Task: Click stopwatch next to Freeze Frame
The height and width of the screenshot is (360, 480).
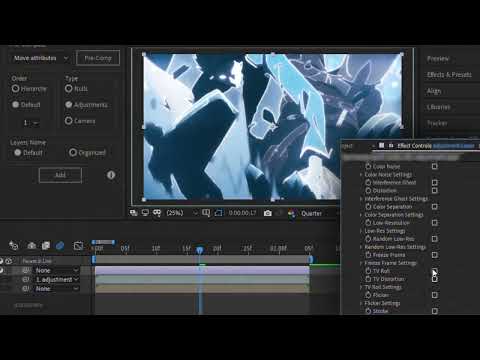Action: (368, 255)
